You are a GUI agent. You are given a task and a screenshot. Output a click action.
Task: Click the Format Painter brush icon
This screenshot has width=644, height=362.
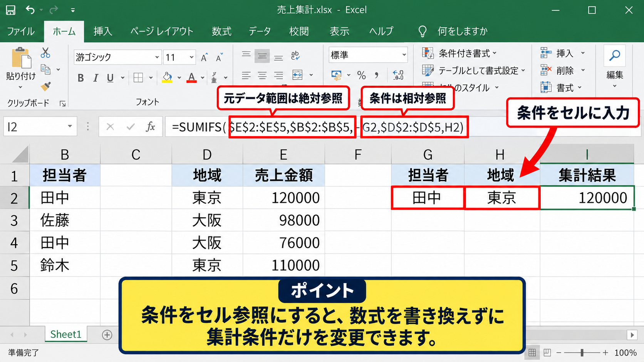coord(45,86)
